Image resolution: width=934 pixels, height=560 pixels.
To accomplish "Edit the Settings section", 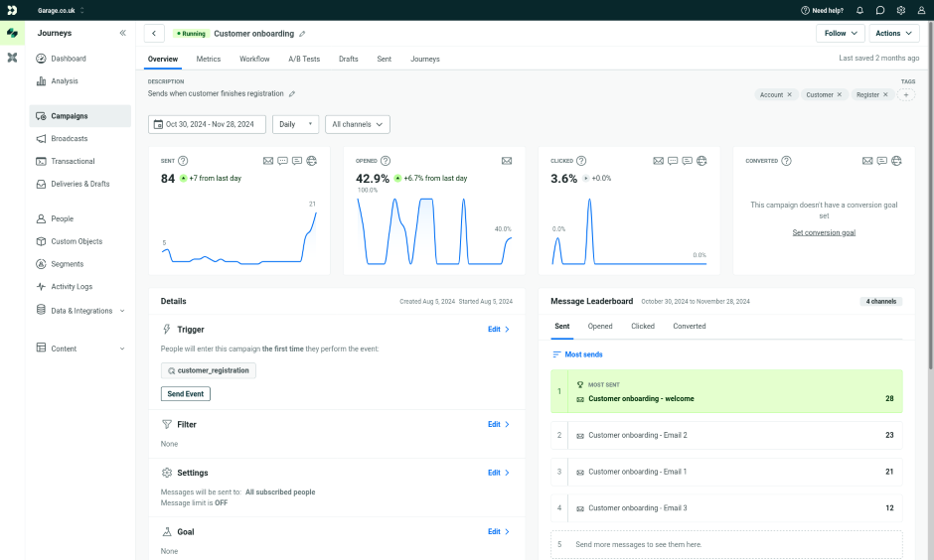I will click(499, 473).
